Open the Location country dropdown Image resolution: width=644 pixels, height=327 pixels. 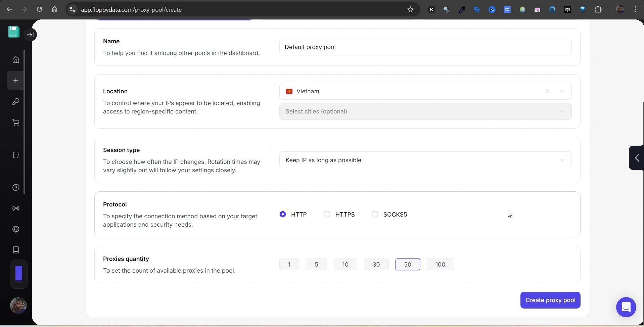[x=562, y=91]
